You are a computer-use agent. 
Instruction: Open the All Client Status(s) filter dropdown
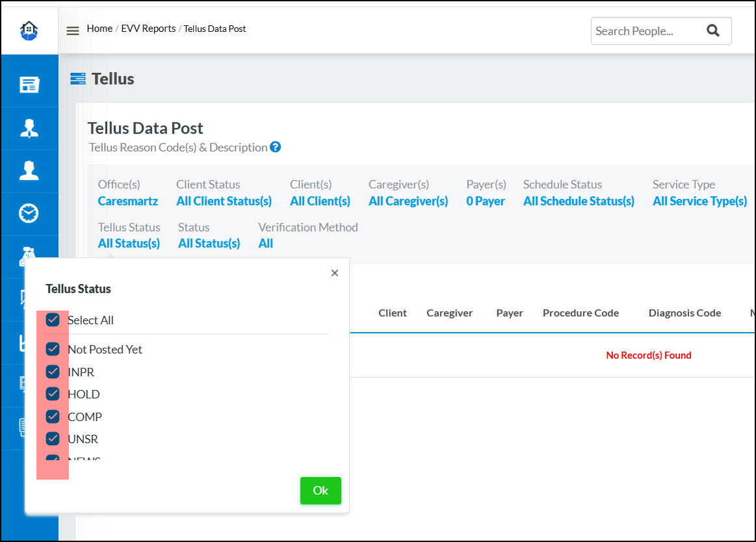click(x=224, y=201)
